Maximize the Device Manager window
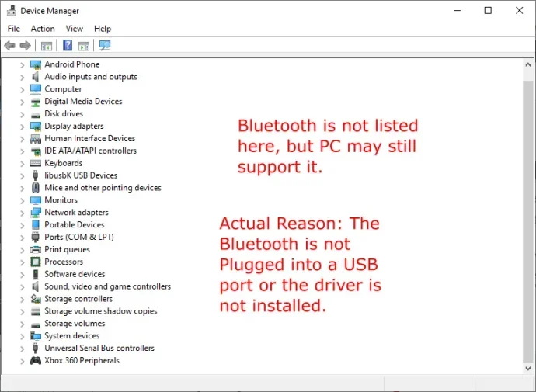This screenshot has width=536, height=392. [488, 11]
